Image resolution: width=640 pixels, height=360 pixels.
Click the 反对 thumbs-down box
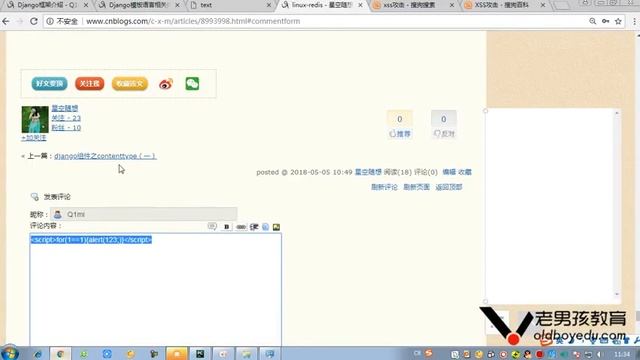(444, 124)
